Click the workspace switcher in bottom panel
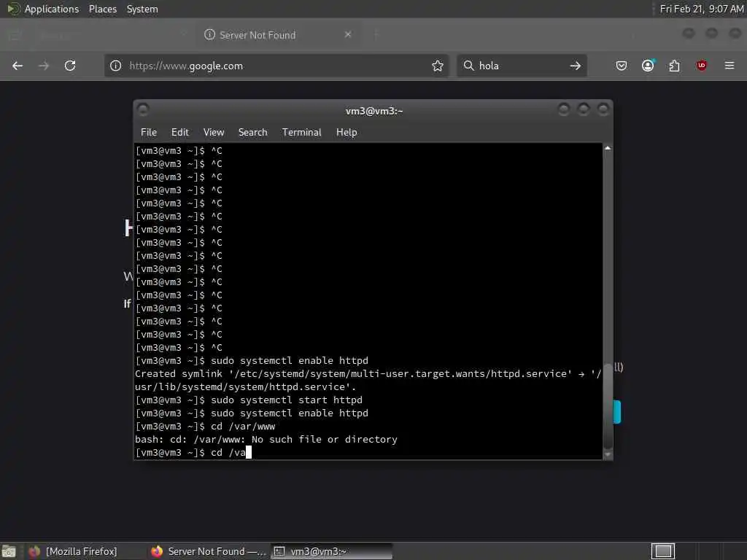Viewport: 747px width, 560px height. click(x=663, y=551)
